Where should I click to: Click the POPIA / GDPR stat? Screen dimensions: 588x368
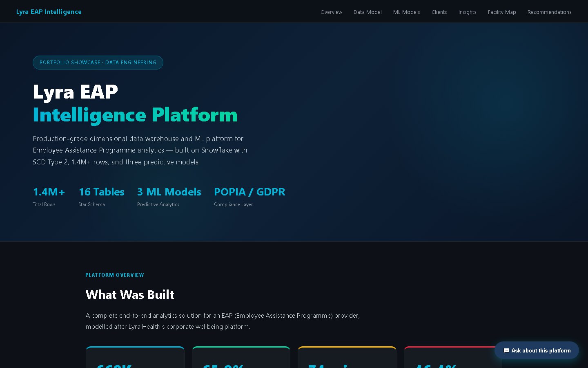pyautogui.click(x=249, y=197)
